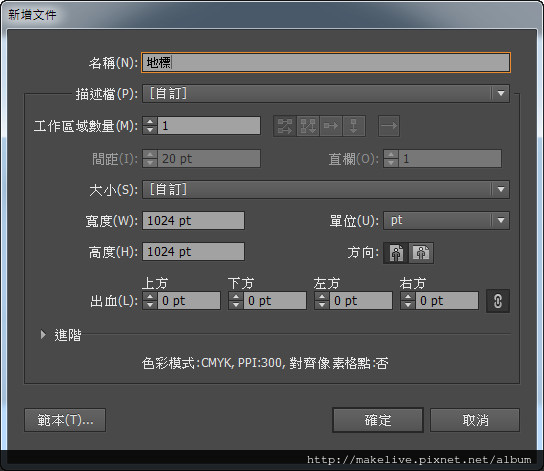Click the left bleed 左方 value field
This screenshot has width=544, height=471.
[361, 301]
